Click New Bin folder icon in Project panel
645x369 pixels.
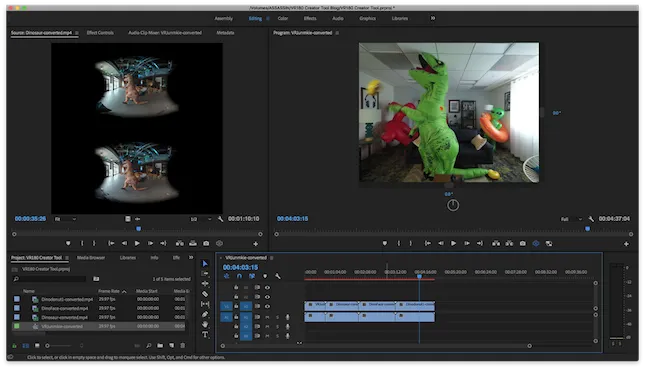pos(160,346)
